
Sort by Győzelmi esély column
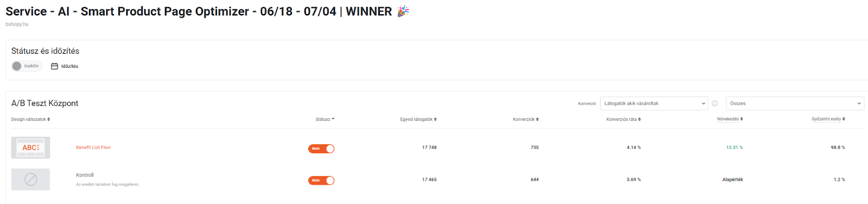[x=828, y=119]
